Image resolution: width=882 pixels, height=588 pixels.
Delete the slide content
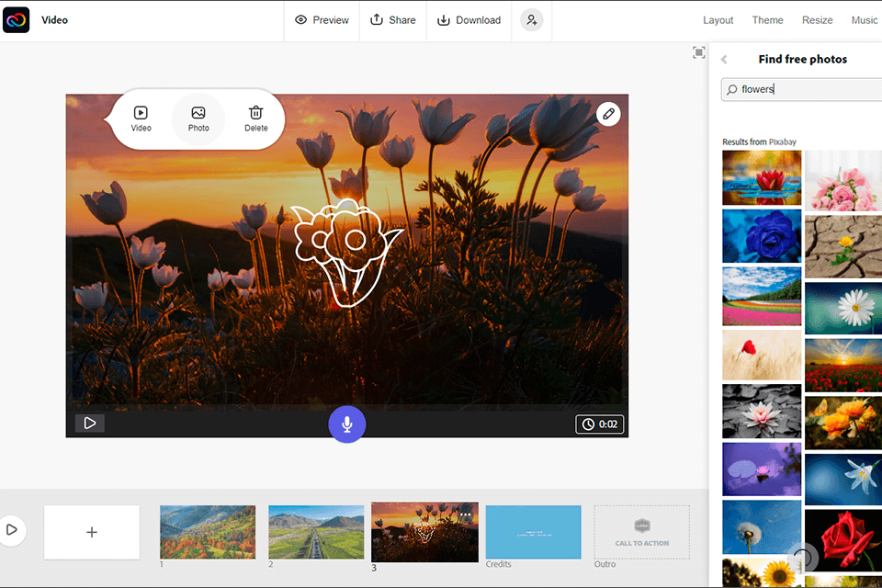(256, 119)
